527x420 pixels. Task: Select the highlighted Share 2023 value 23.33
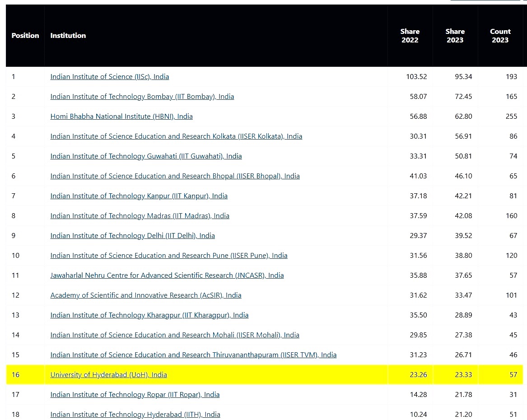[x=463, y=374]
